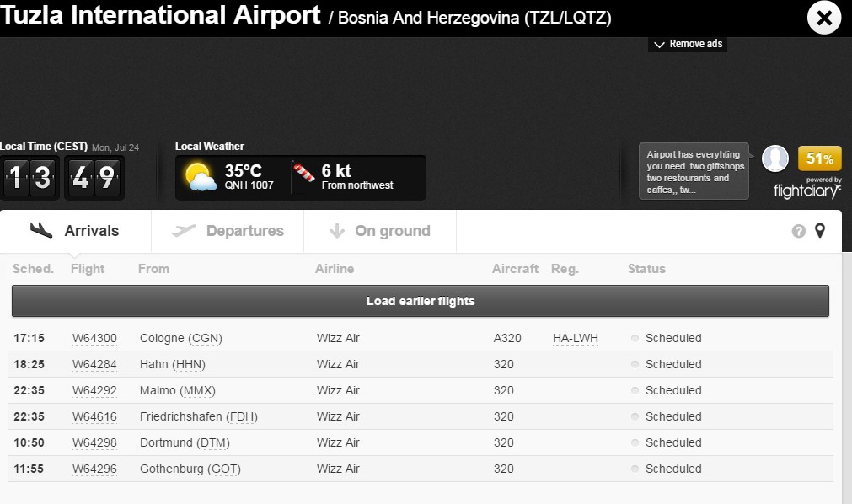
Task: Open aircraft registration HA-LWH link
Action: click(575, 339)
